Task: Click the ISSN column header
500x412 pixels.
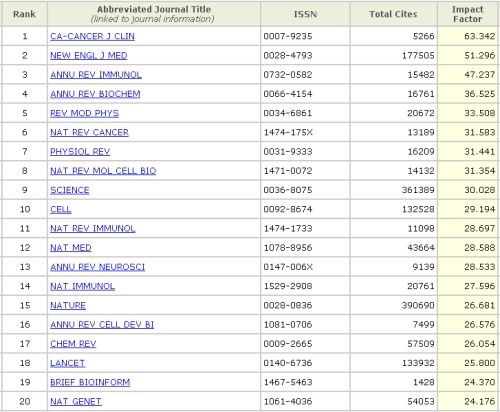Action: coord(305,14)
